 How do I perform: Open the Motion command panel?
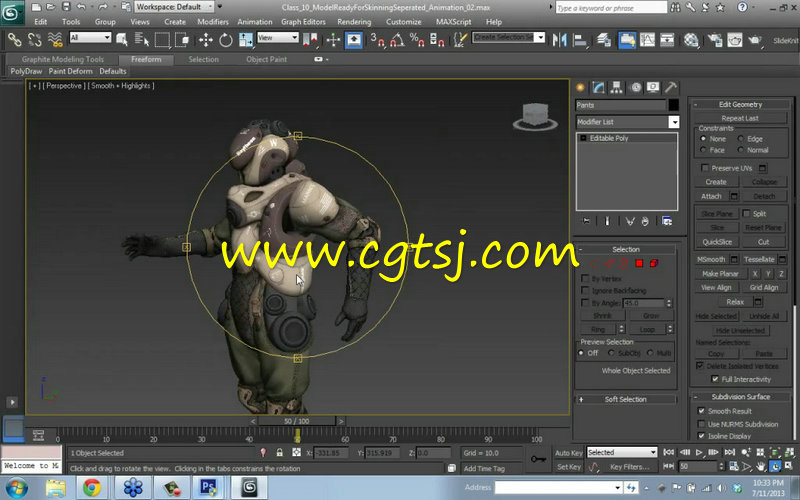tap(636, 88)
